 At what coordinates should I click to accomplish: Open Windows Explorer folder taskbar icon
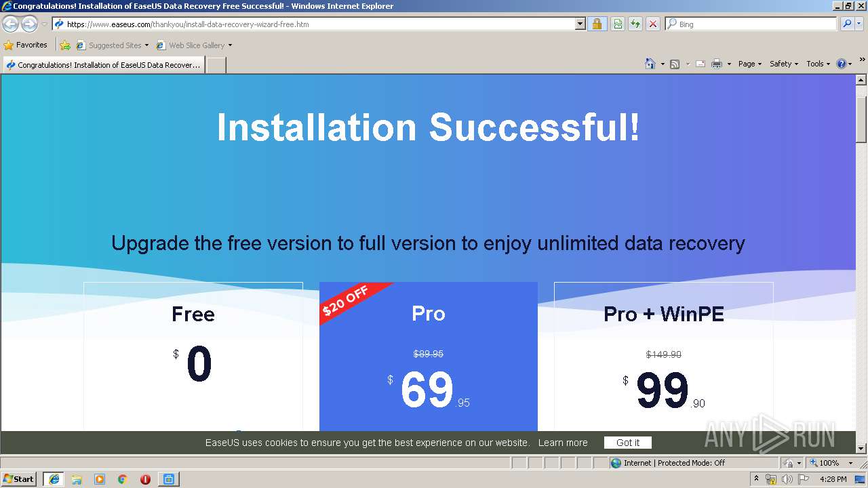click(77, 479)
